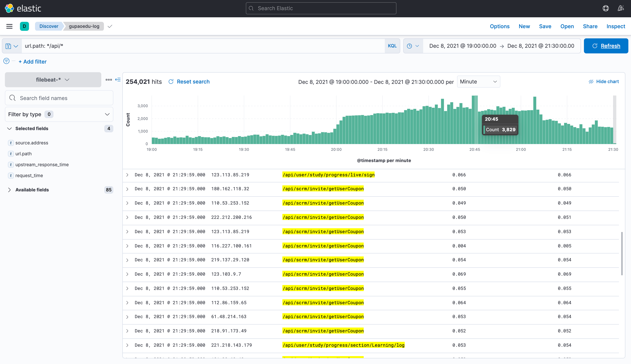The image size is (631, 364).
Task: Click the request_time selected field
Action: 29,175
